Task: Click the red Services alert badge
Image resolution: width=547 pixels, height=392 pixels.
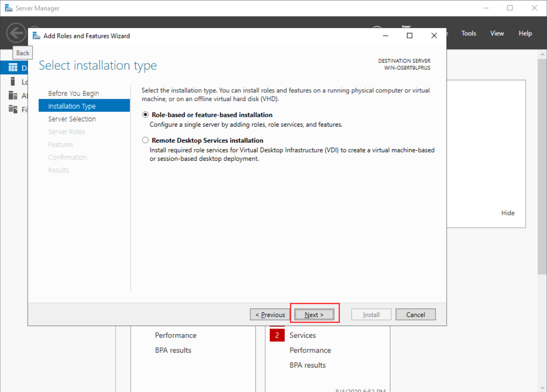Action: point(277,335)
